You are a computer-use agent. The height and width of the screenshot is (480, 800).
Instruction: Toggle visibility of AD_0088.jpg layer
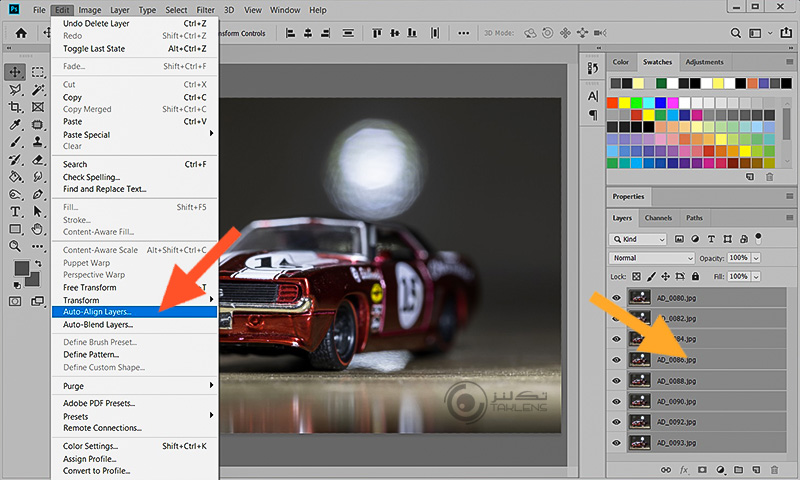coord(616,380)
